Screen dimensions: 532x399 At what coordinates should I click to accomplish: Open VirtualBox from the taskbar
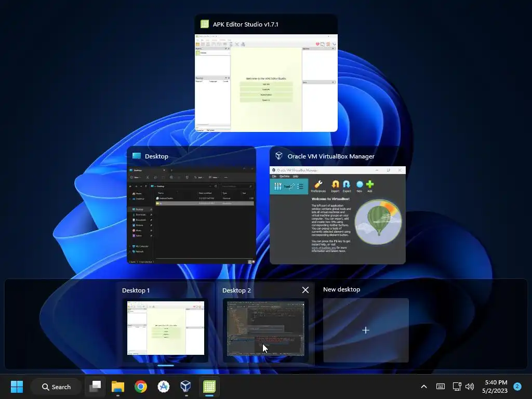click(186, 387)
